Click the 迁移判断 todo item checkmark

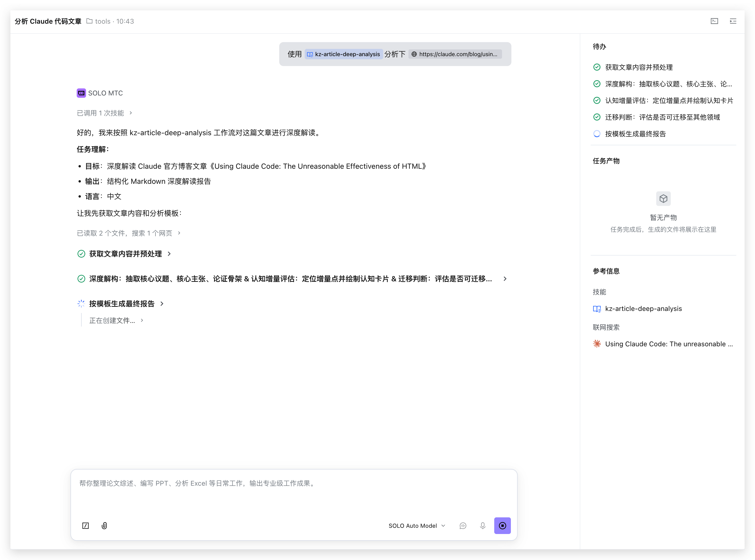pos(597,117)
